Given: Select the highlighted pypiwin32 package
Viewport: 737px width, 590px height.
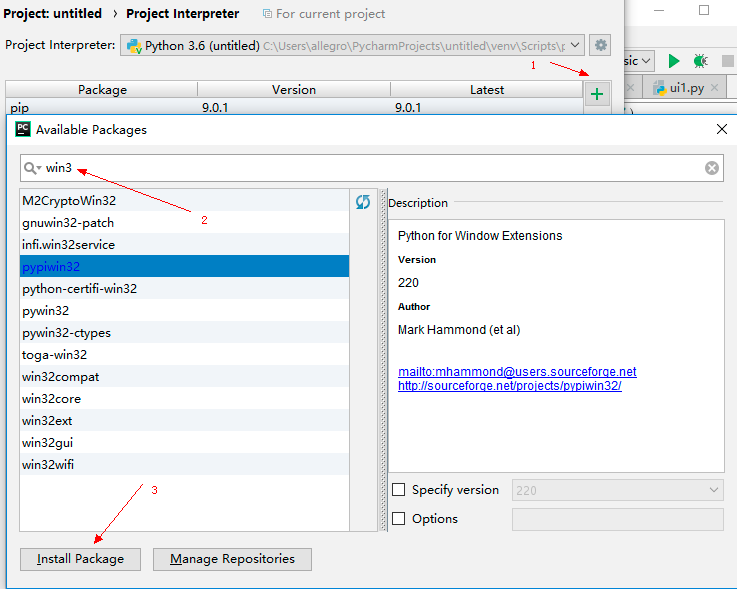Looking at the screenshot, I should click(184, 267).
